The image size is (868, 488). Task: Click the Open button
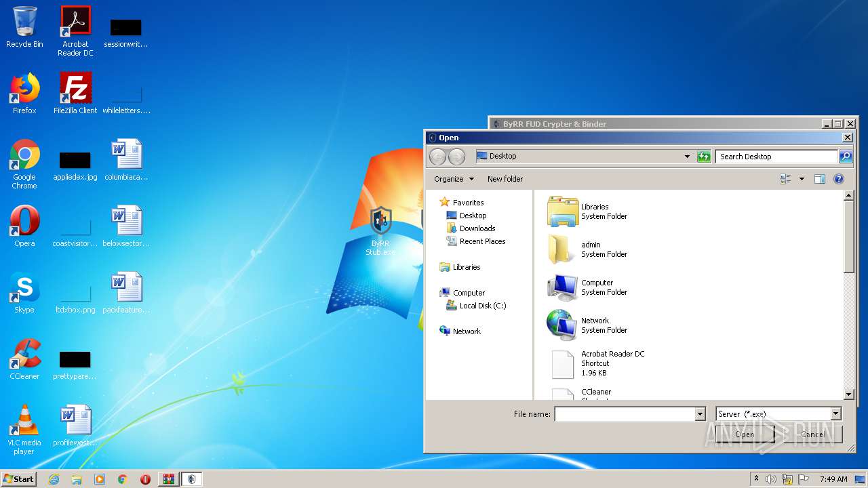[744, 434]
